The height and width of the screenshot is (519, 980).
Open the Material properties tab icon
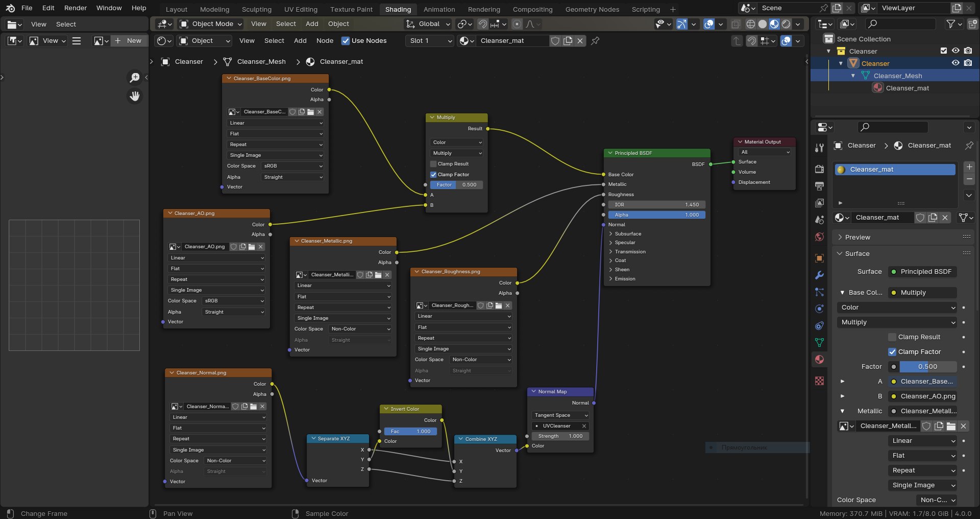(819, 360)
